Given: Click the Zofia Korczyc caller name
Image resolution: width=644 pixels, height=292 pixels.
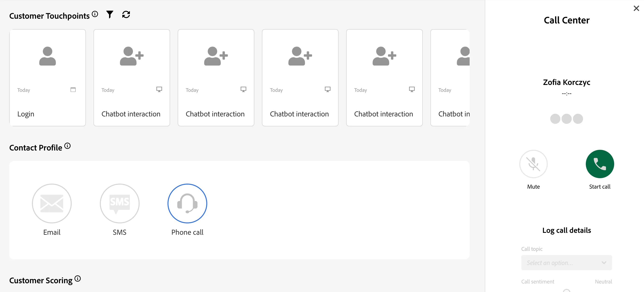Looking at the screenshot, I should (566, 82).
